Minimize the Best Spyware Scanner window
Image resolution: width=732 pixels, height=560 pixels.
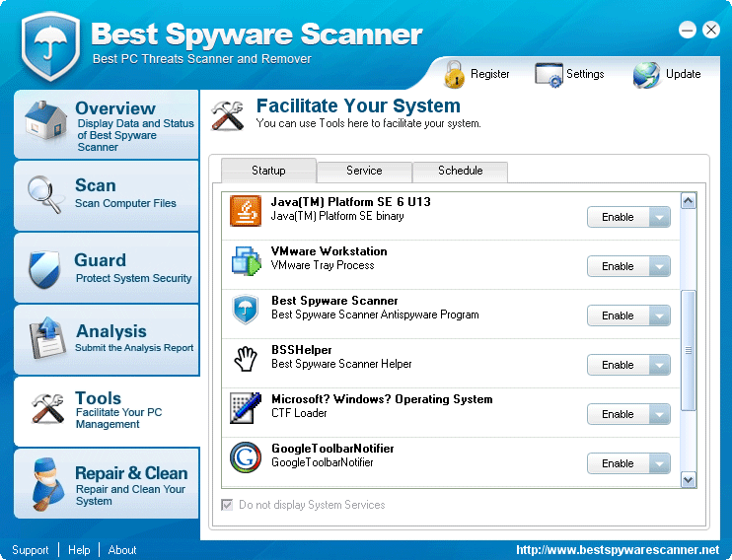point(688,31)
